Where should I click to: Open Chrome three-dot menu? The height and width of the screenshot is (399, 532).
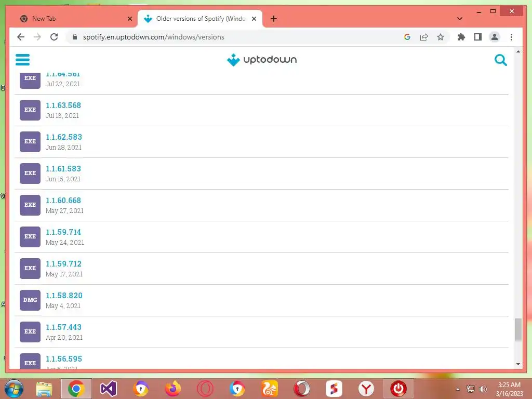(511, 37)
